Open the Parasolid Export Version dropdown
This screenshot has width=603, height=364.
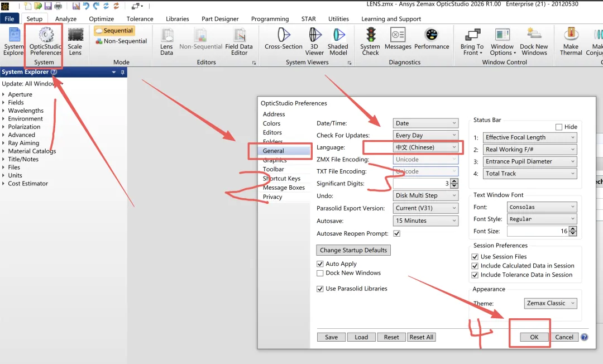pyautogui.click(x=425, y=208)
